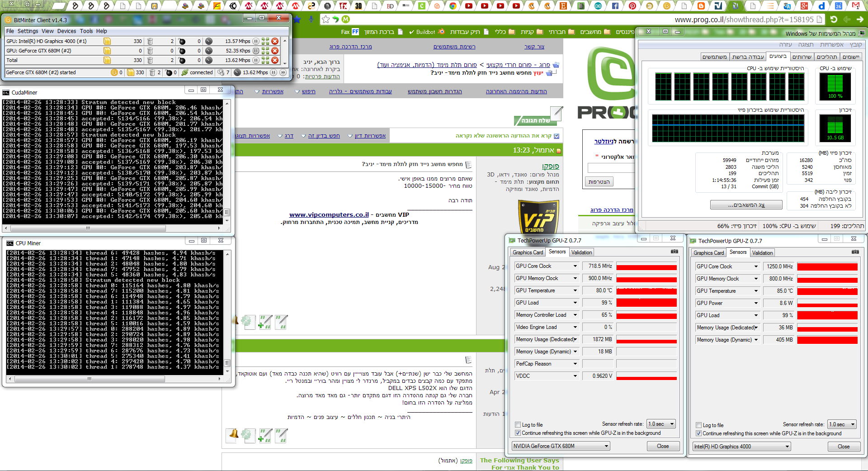The width and height of the screenshot is (868, 471).
Task: Open Intel(R) HD Graphics 4000 device selector
Action: click(742, 447)
